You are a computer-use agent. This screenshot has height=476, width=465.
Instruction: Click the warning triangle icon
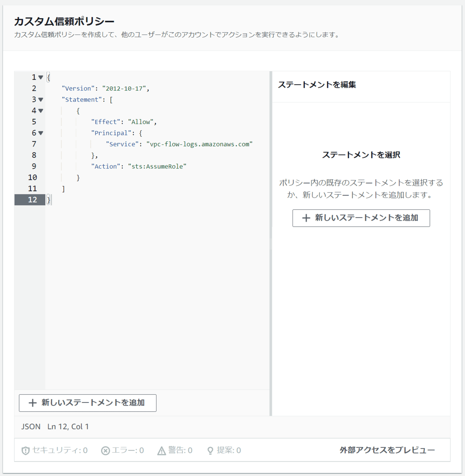click(162, 451)
